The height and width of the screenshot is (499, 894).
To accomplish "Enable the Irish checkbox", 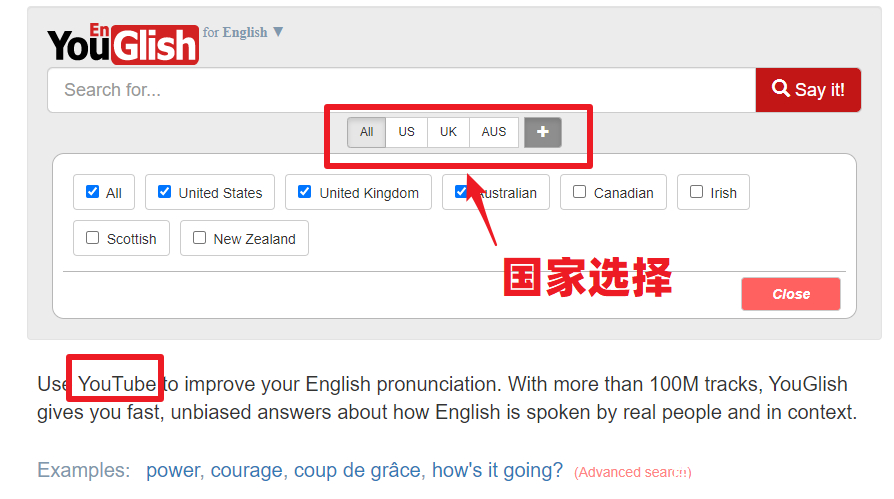I will point(696,192).
